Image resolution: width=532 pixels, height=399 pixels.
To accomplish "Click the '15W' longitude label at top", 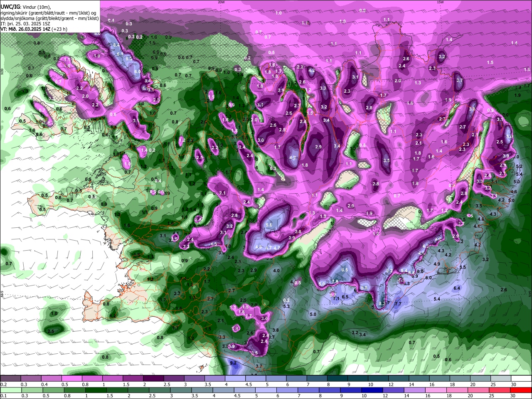I will (x=440, y=2).
